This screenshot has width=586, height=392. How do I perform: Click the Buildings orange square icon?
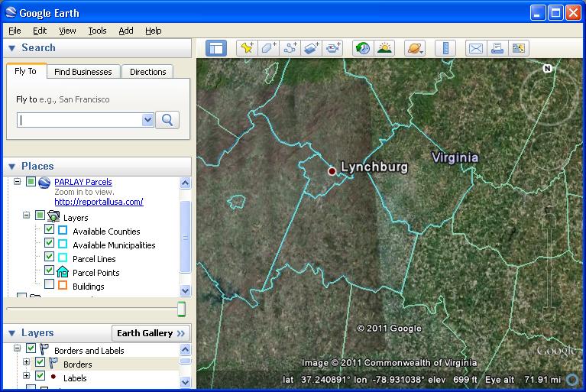(63, 285)
